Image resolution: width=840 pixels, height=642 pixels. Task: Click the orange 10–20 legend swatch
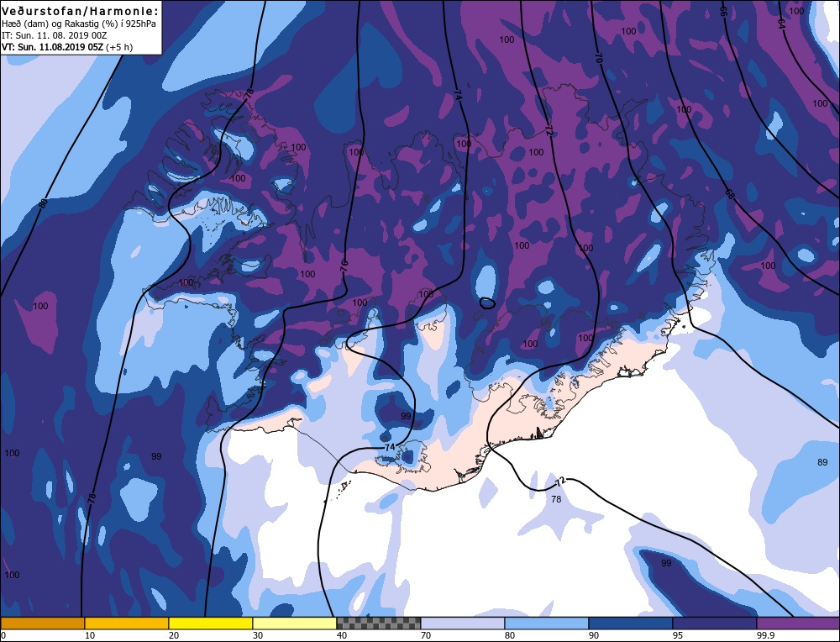tap(127, 624)
